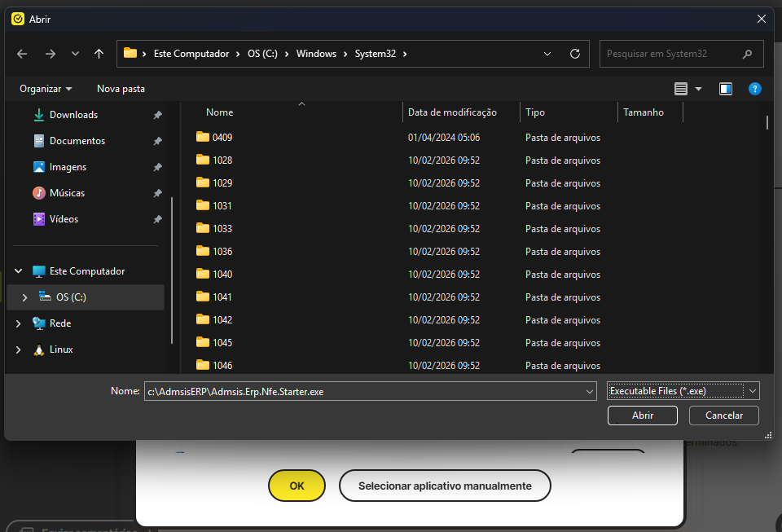Click the Forward navigation arrow
This screenshot has height=532, width=782.
(x=51, y=54)
